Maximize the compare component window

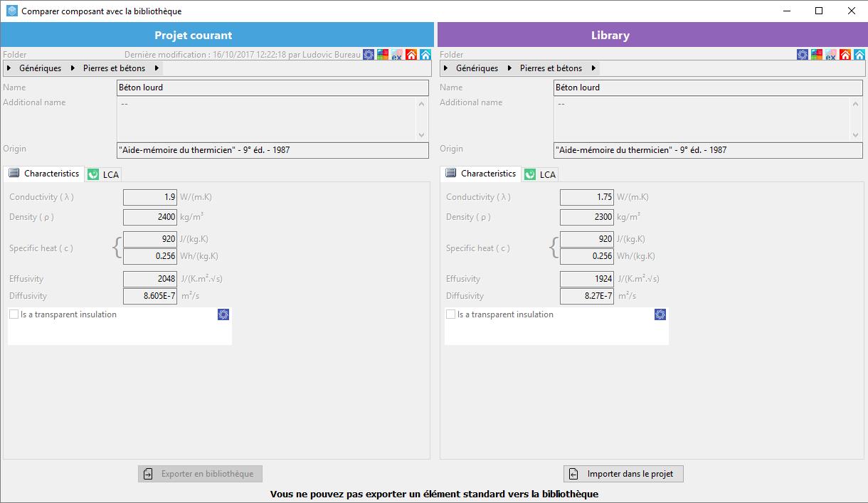819,11
